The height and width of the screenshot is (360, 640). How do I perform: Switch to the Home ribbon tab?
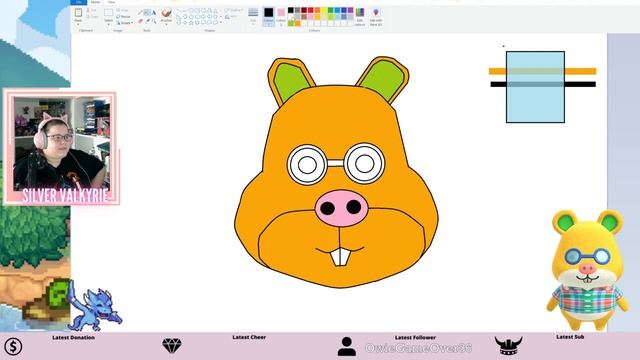coord(95,2)
